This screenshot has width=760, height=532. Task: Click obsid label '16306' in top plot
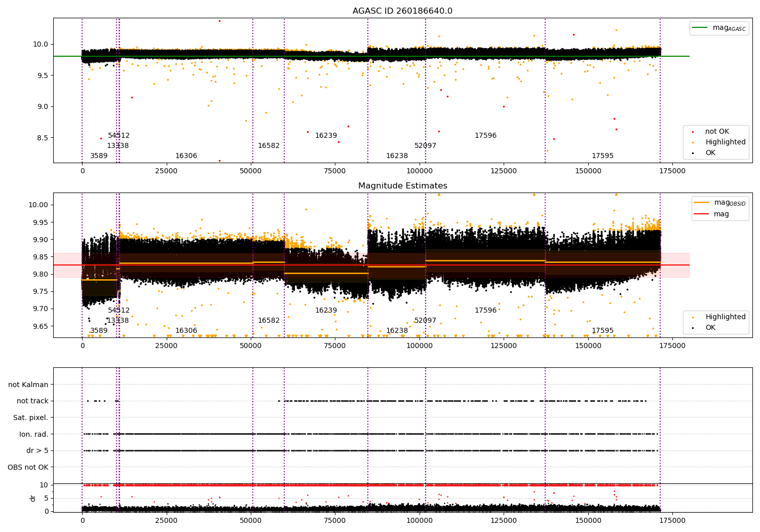(186, 156)
